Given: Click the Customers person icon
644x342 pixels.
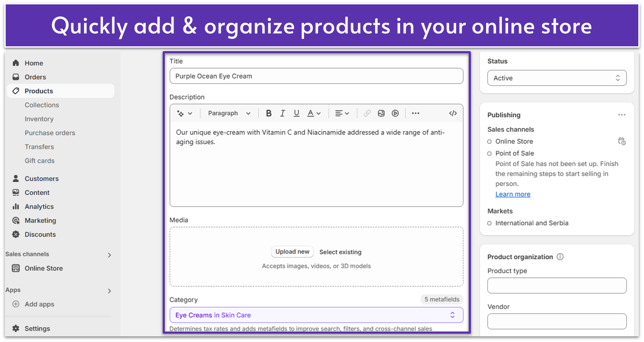Looking at the screenshot, I should [x=16, y=178].
